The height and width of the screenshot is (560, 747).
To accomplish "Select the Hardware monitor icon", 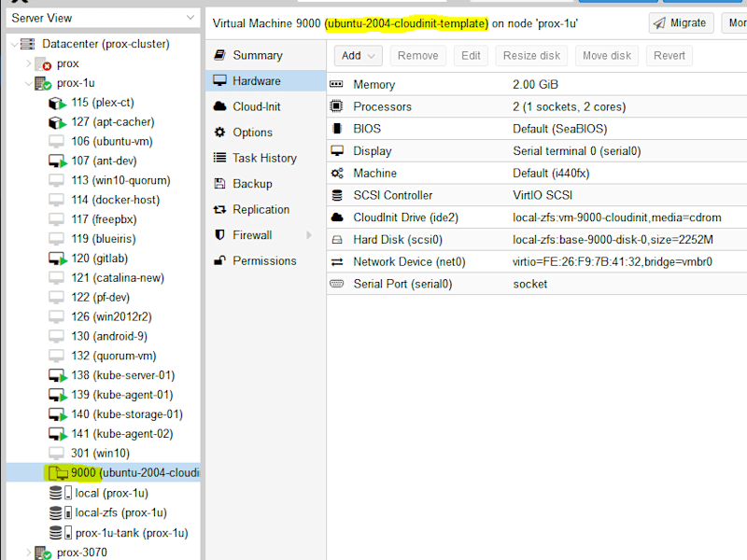I will [x=219, y=80].
